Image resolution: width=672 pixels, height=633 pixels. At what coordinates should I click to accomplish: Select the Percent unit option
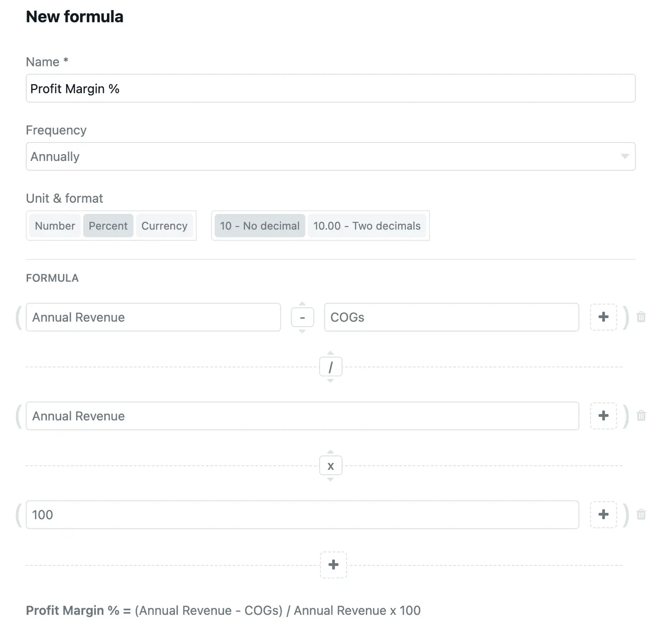click(108, 226)
